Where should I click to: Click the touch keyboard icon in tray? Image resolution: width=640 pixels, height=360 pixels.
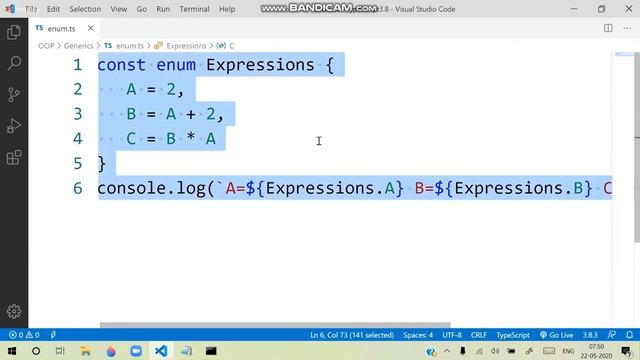click(549, 351)
